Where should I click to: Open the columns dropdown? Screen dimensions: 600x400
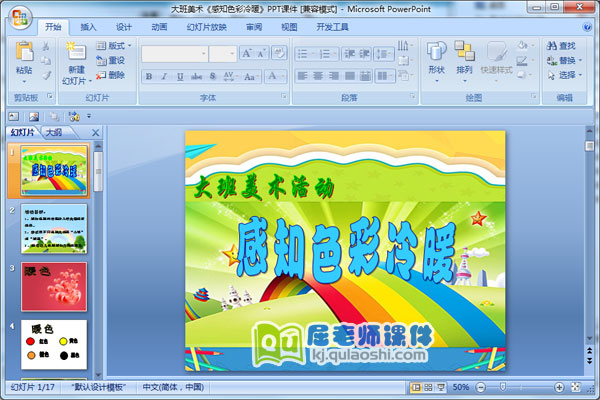(x=385, y=76)
